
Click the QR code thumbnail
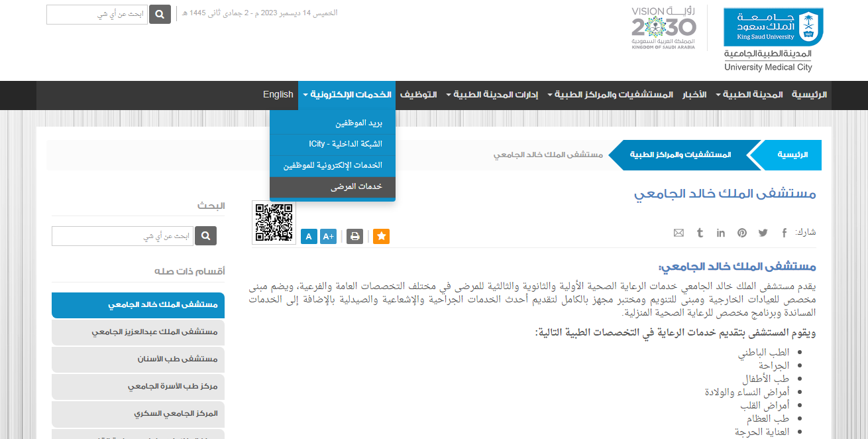coord(274,223)
